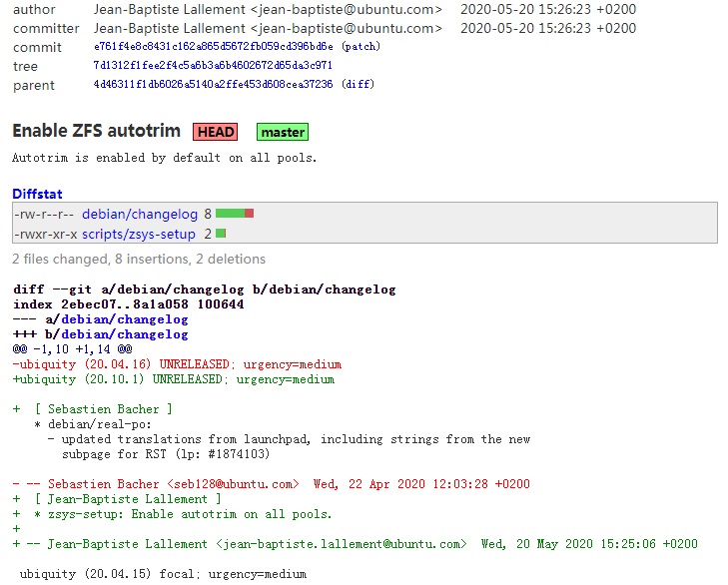Screen dimensions: 728x585
Task: Open the commit hash e761f4e8c8431 link
Action: coord(213,47)
